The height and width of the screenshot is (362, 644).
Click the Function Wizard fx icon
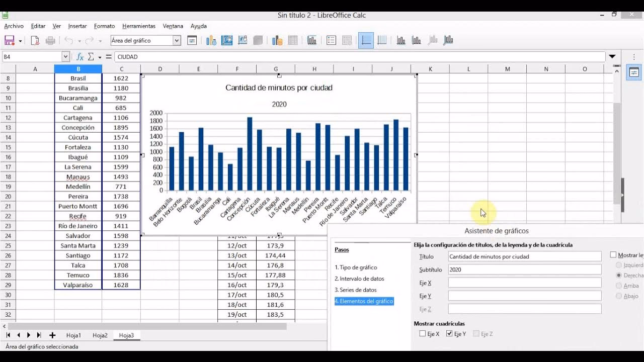coord(80,57)
